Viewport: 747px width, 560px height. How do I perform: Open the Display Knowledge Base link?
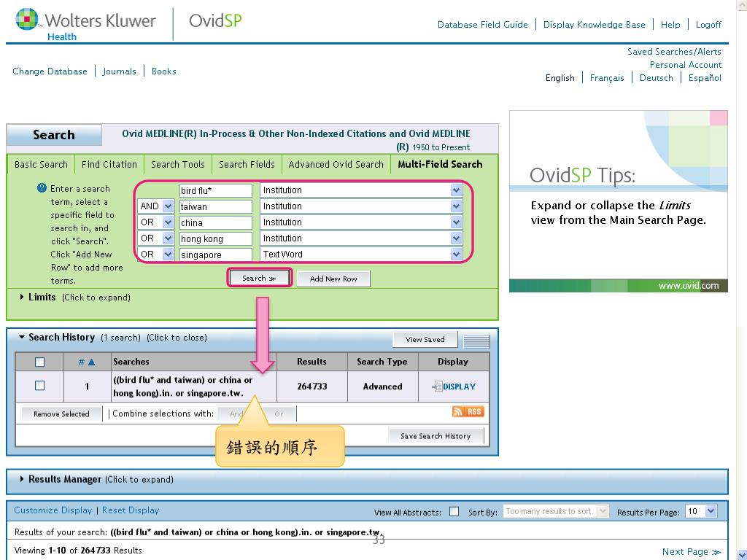click(594, 25)
